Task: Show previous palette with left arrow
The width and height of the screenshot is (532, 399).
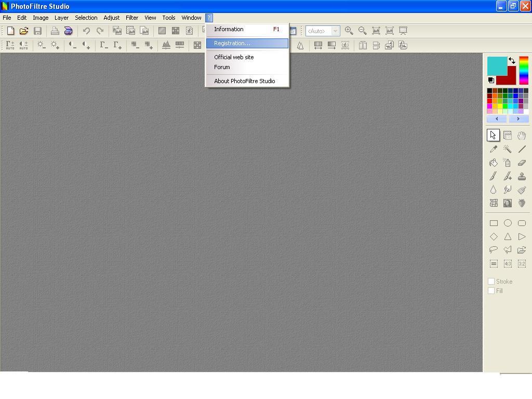Action: pyautogui.click(x=497, y=119)
